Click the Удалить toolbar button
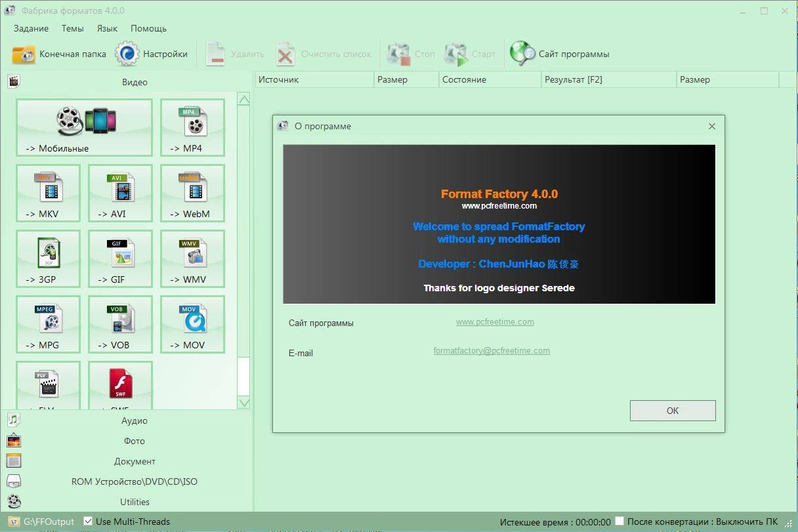The height and width of the screenshot is (532, 798). 235,54
